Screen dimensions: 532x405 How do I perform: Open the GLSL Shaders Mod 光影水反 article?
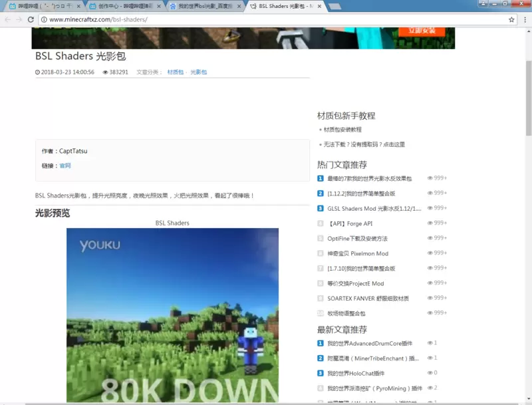pos(374,209)
